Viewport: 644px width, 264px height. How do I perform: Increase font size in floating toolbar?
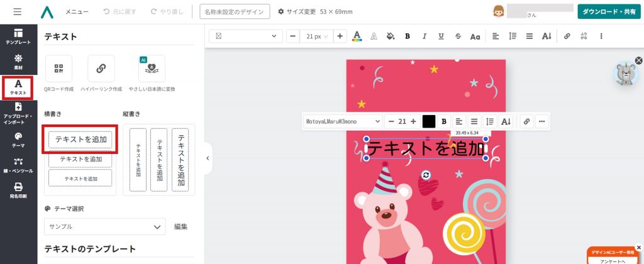pos(413,121)
